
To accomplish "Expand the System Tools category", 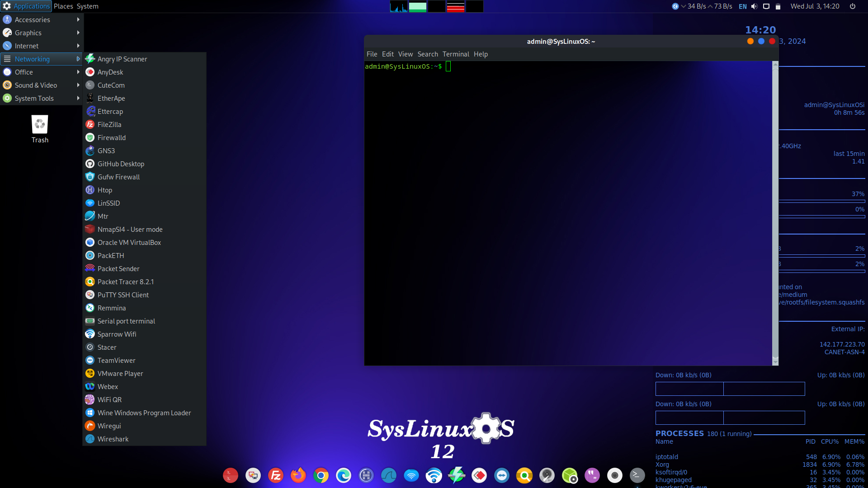I will [41, 98].
